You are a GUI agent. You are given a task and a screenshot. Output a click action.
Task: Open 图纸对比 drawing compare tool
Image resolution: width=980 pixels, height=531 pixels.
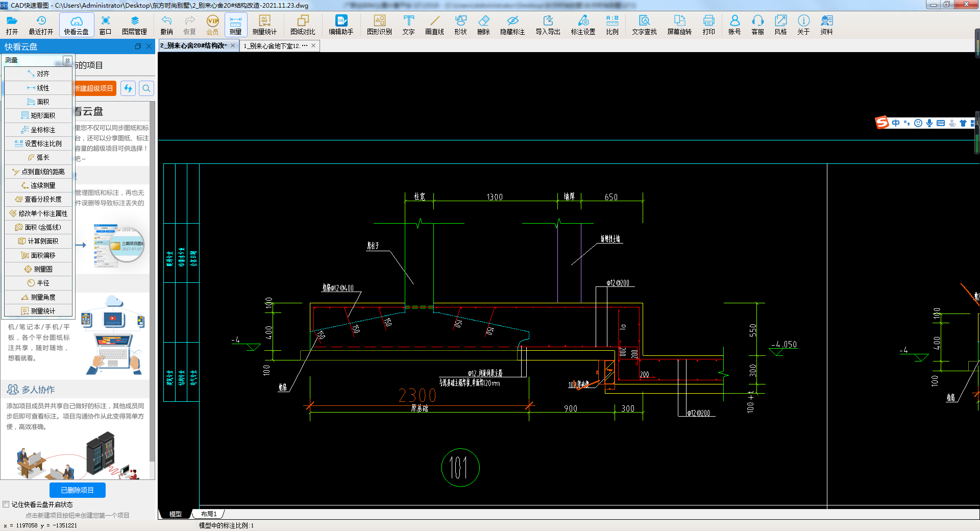[303, 25]
